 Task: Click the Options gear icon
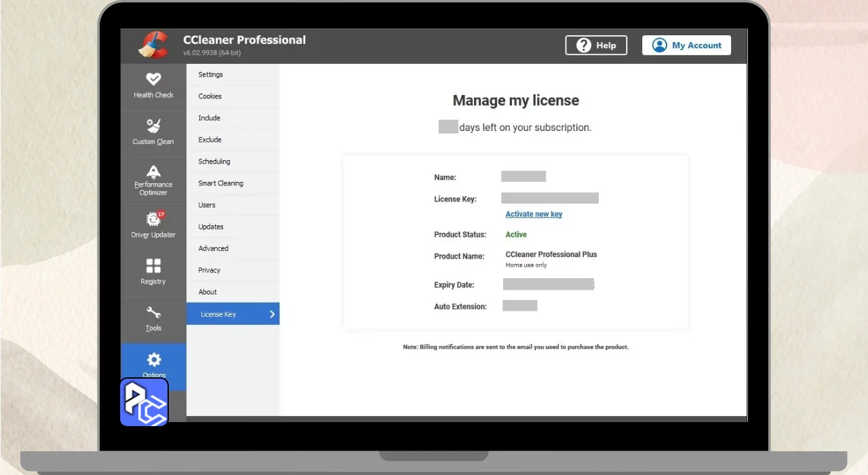(154, 360)
